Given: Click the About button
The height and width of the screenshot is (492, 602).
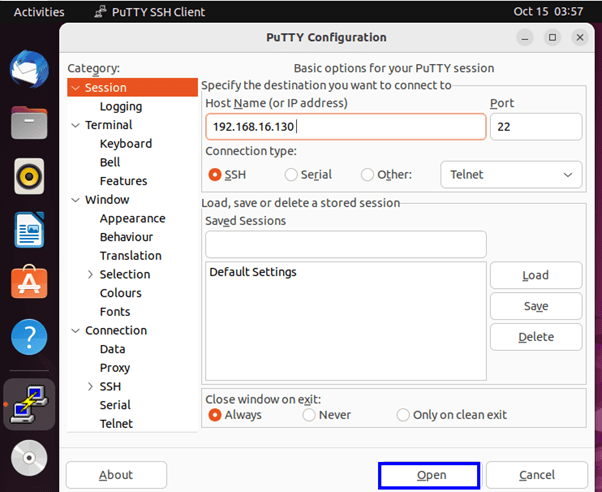Looking at the screenshot, I should click(116, 475).
